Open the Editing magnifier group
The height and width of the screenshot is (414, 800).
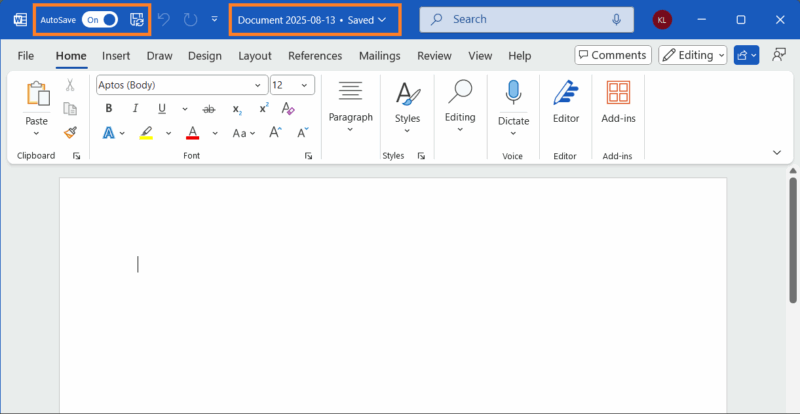460,107
